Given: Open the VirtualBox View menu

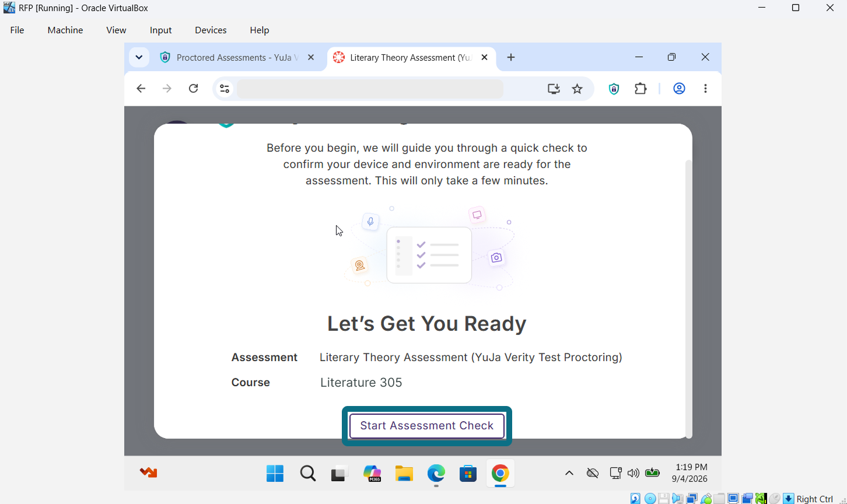Looking at the screenshot, I should click(116, 30).
